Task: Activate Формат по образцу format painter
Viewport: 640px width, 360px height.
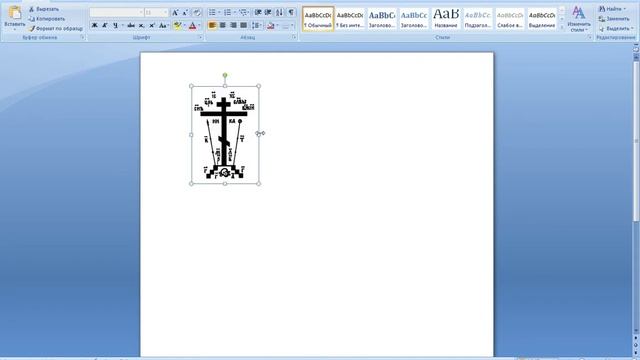Action: pos(56,29)
